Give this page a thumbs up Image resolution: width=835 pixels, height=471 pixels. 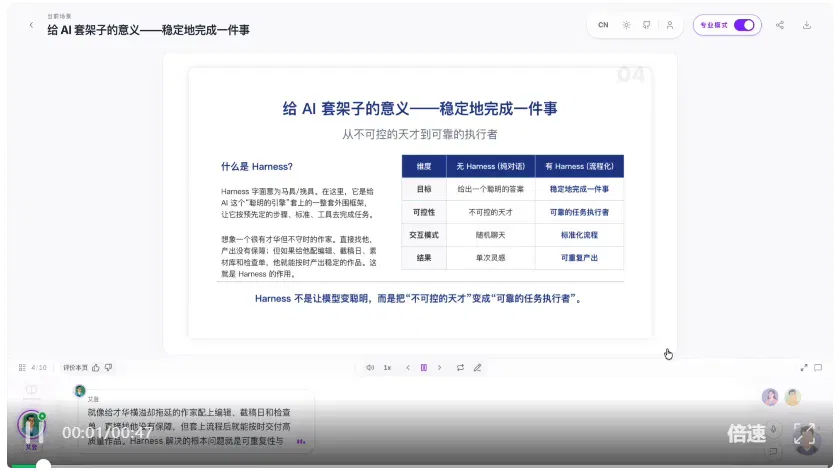coord(96,368)
